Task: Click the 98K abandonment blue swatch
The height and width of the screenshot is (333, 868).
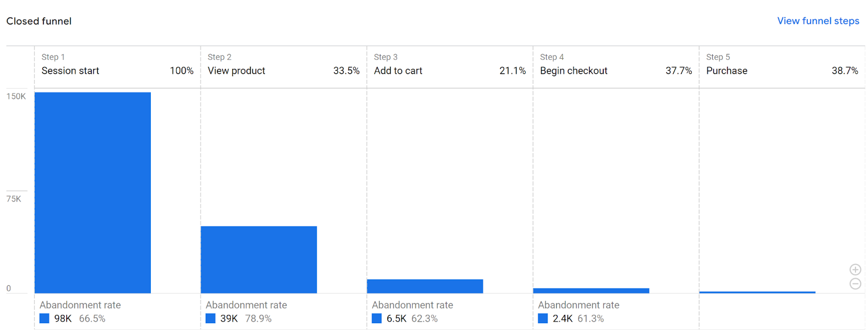Action: (44, 318)
